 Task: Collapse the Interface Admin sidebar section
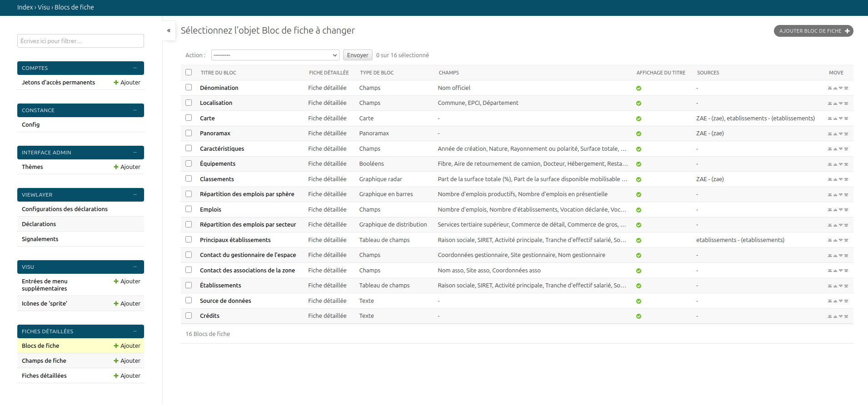click(x=135, y=153)
